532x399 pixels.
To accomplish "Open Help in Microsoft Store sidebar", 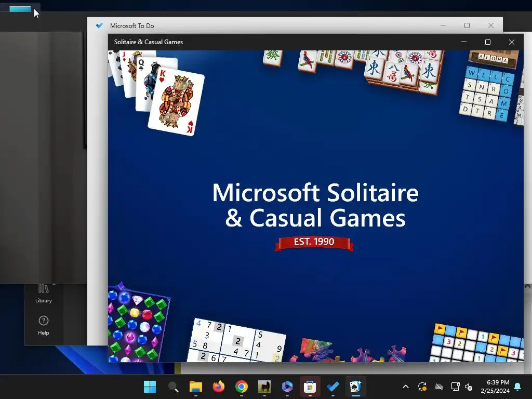I will (x=44, y=326).
